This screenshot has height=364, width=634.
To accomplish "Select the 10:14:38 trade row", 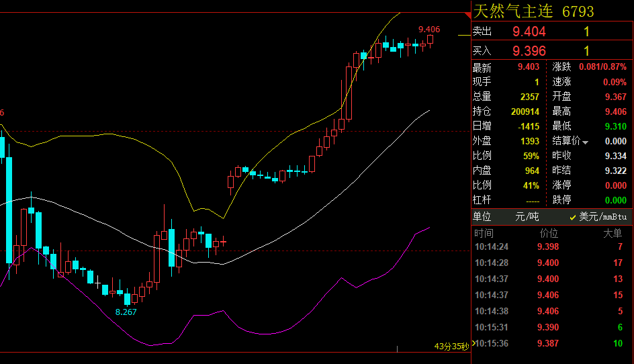I will (x=551, y=312).
